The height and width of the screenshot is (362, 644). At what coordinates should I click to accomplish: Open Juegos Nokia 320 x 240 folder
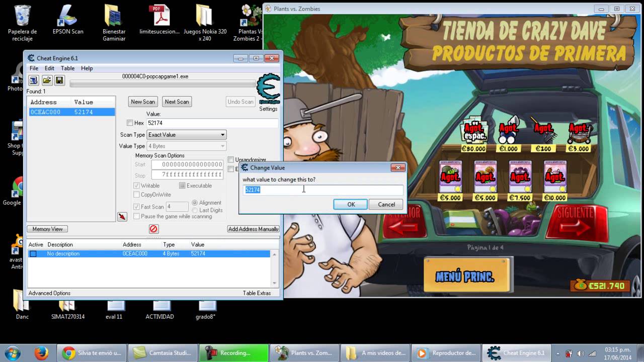pos(205,23)
